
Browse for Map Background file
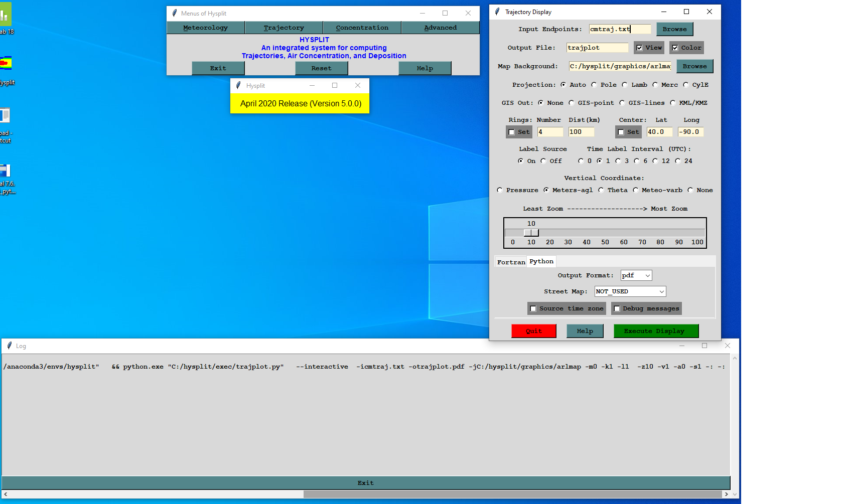pyautogui.click(x=694, y=66)
